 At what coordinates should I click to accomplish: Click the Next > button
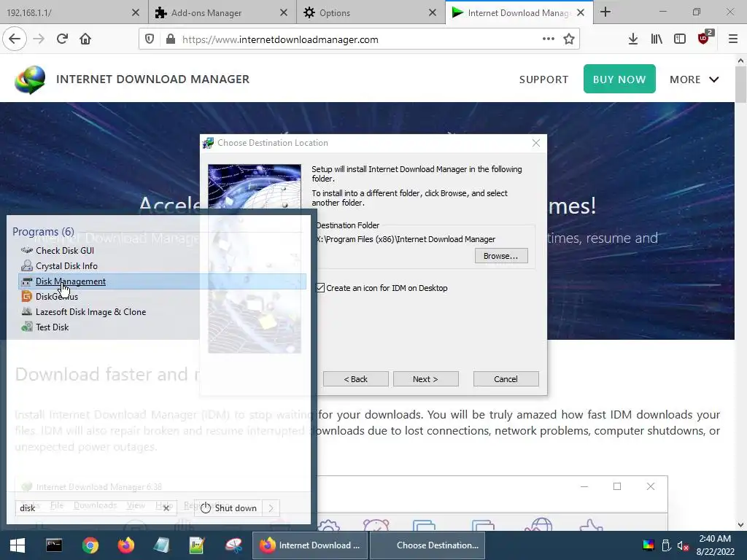pyautogui.click(x=425, y=379)
